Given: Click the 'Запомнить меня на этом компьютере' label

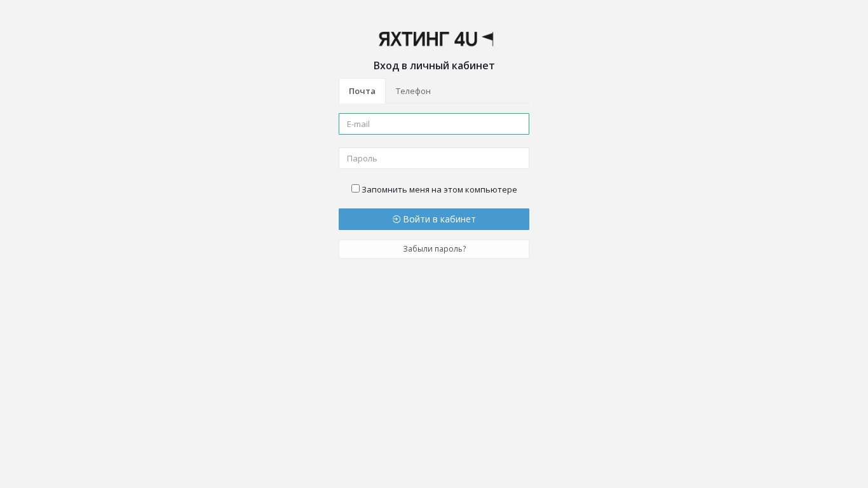Looking at the screenshot, I should click(439, 189).
